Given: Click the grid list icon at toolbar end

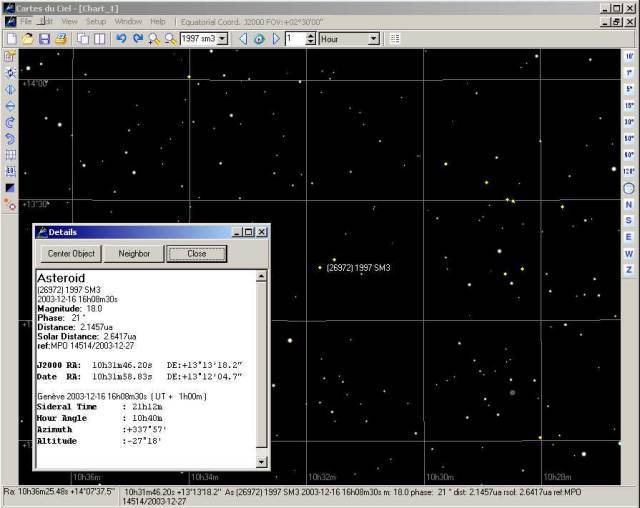Looking at the screenshot, I should [x=394, y=39].
